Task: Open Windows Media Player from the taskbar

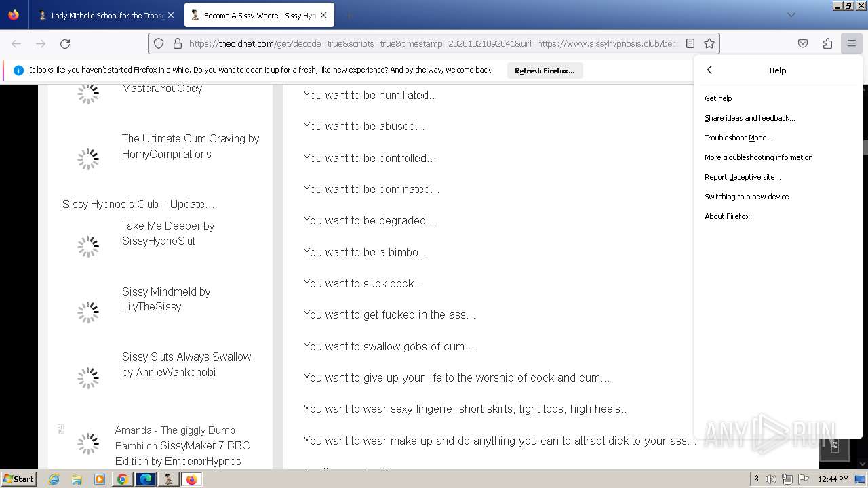Action: click(x=100, y=479)
